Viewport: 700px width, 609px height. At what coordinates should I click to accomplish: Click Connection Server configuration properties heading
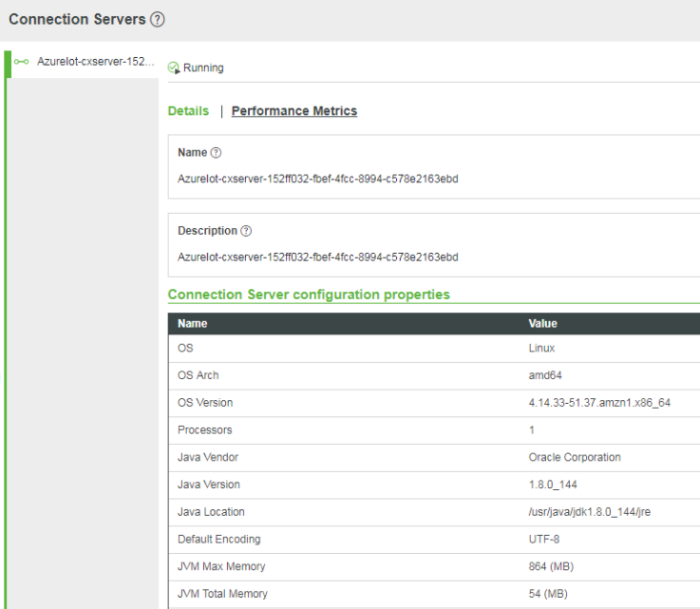coord(309,295)
